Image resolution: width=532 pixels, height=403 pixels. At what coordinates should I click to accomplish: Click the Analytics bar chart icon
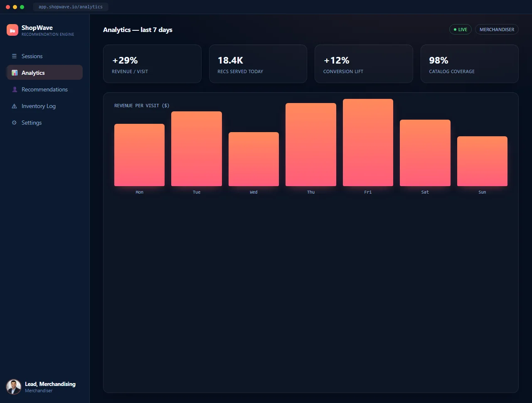14,73
